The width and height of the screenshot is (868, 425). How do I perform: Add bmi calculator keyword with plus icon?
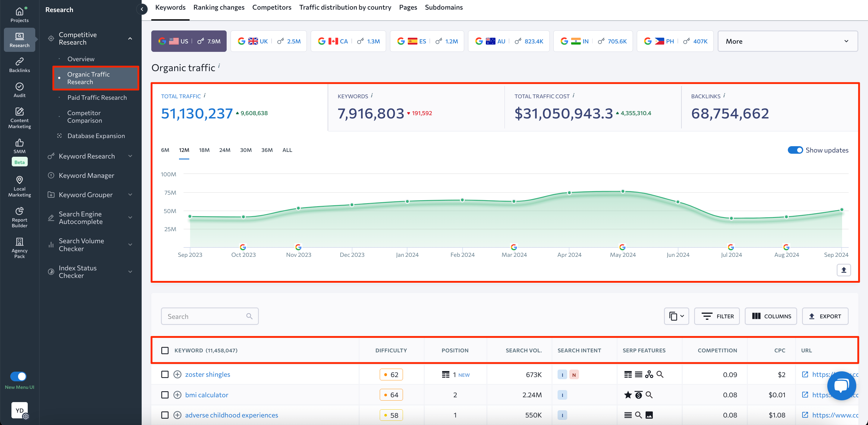click(177, 395)
